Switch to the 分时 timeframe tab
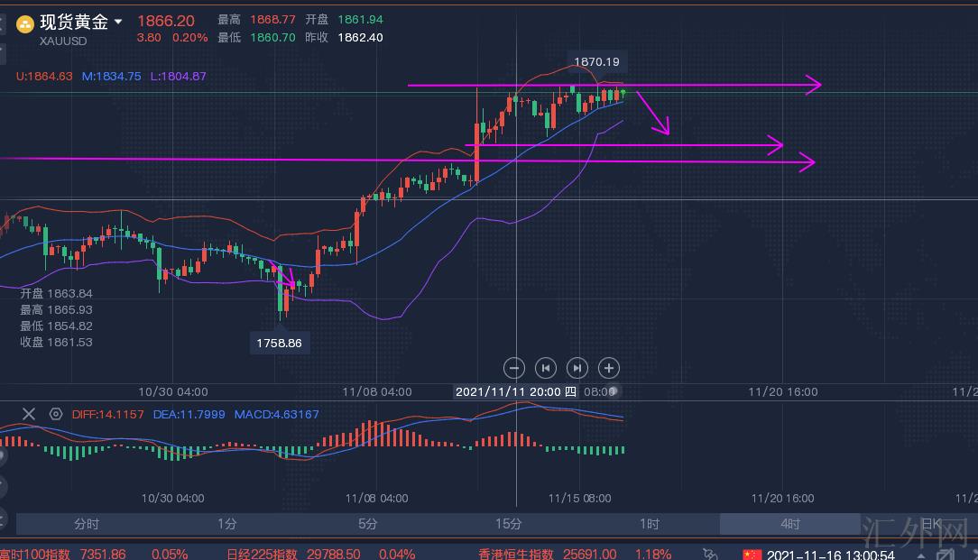The height and width of the screenshot is (560, 978). pyautogui.click(x=87, y=524)
